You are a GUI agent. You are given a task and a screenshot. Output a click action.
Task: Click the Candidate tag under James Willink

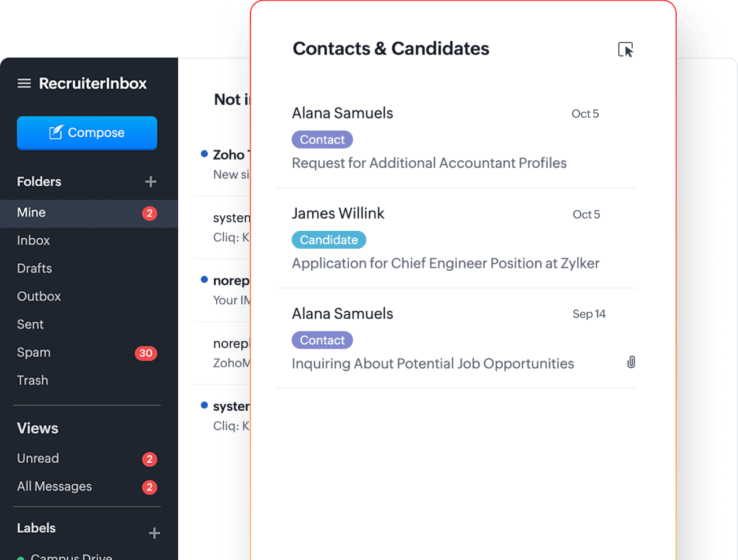(x=329, y=240)
